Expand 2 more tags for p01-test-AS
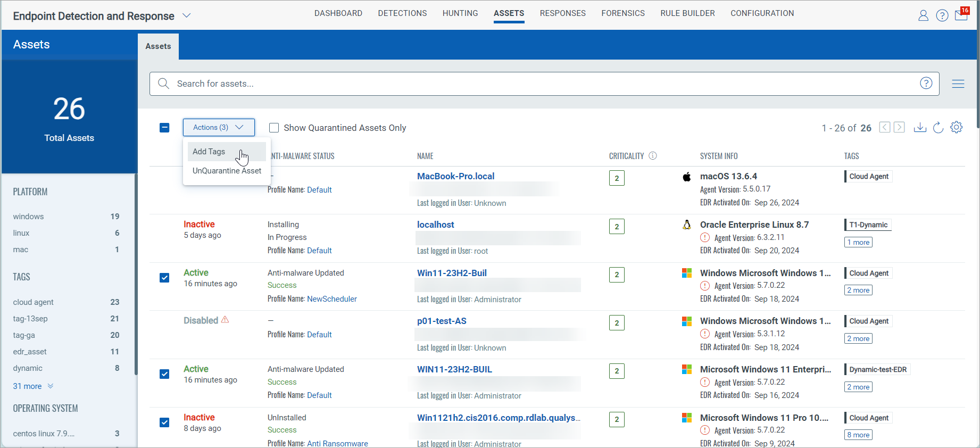The width and height of the screenshot is (980, 448). 858,338
